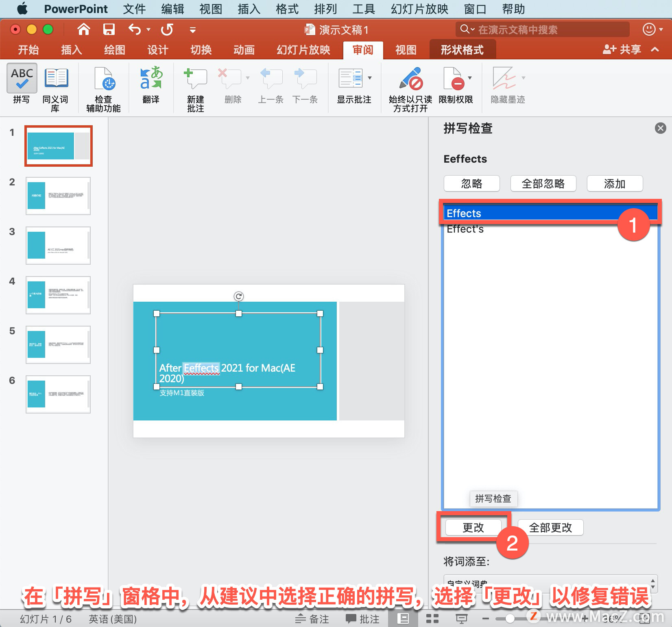Open Notes (备注) in status bar
672x627 pixels.
(312, 619)
